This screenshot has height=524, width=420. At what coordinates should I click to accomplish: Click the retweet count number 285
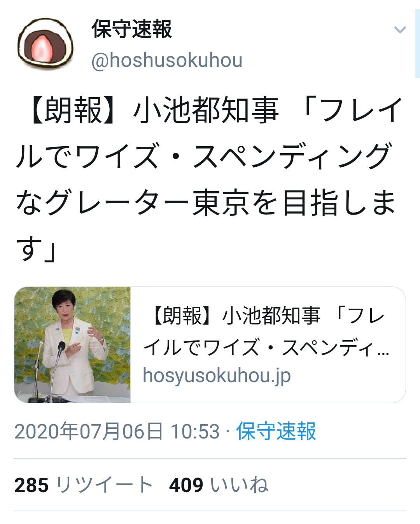31,486
